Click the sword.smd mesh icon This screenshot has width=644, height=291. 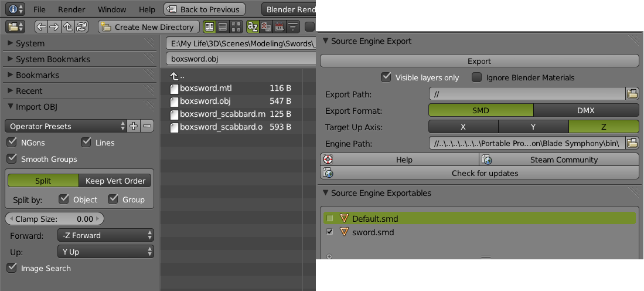point(344,232)
